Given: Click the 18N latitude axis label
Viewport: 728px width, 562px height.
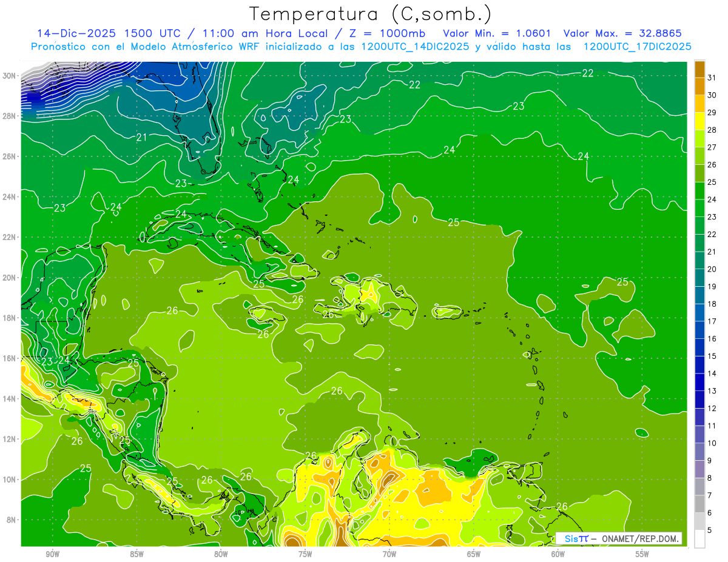Looking at the screenshot, I should (x=9, y=318).
